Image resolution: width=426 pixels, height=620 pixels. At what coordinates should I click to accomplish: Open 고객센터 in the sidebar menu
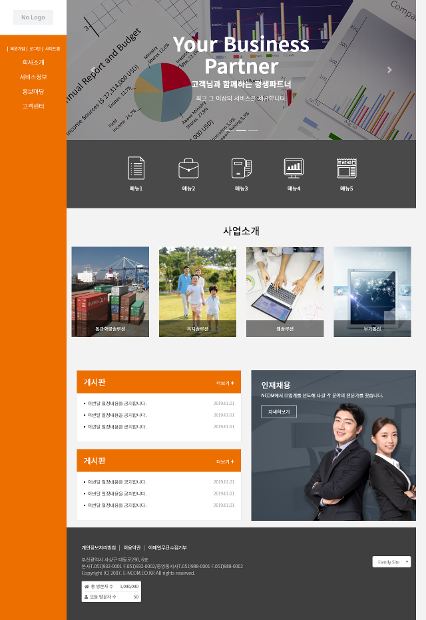(33, 106)
